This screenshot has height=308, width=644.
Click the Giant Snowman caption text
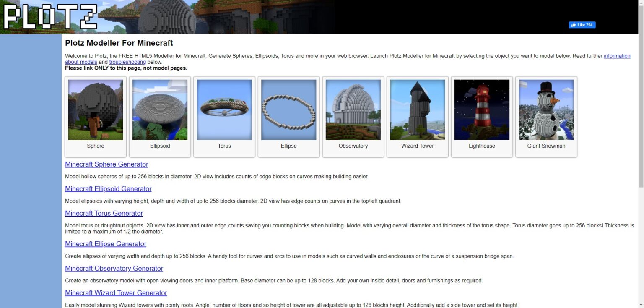click(x=546, y=146)
